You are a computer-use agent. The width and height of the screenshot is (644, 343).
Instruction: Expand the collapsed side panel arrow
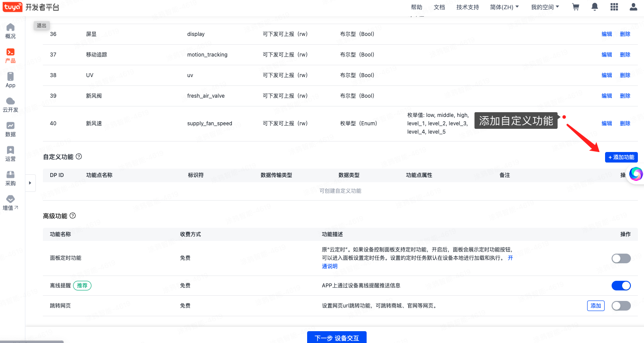[30, 183]
